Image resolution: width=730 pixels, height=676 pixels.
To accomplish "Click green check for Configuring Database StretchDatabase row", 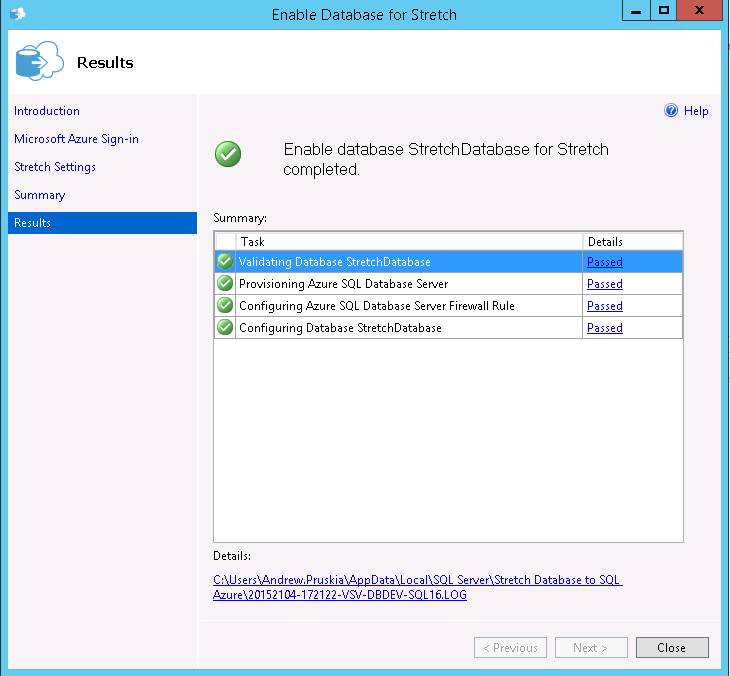I will pyautogui.click(x=225, y=327).
